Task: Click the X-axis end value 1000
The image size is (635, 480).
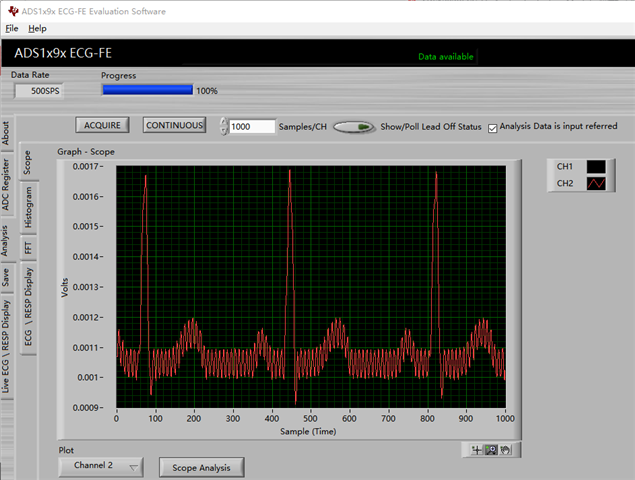Action: click(x=505, y=418)
